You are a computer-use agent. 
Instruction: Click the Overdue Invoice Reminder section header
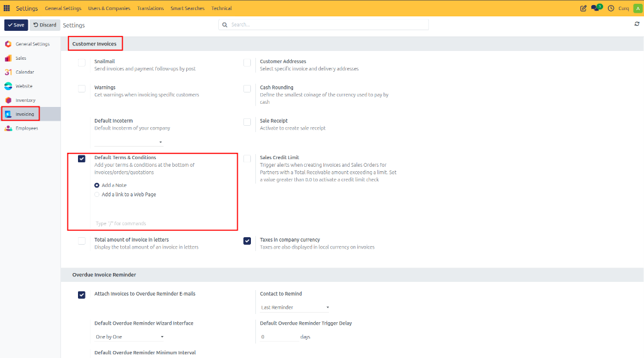(104, 275)
